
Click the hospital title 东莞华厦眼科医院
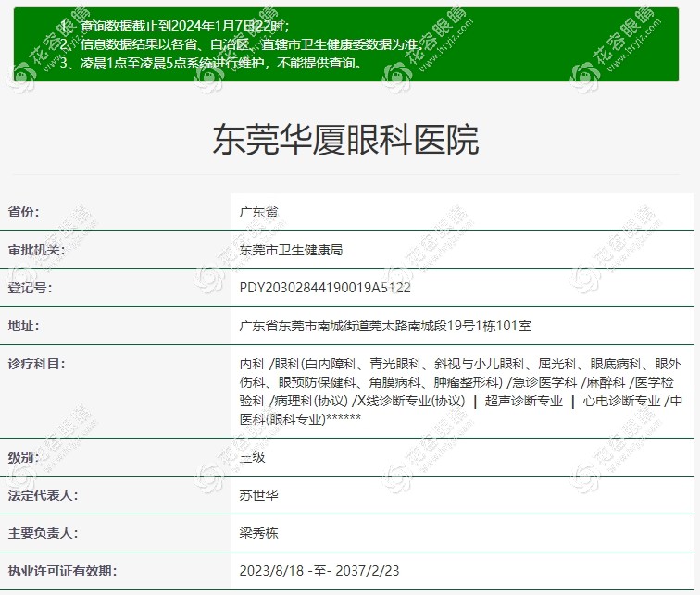(x=346, y=140)
